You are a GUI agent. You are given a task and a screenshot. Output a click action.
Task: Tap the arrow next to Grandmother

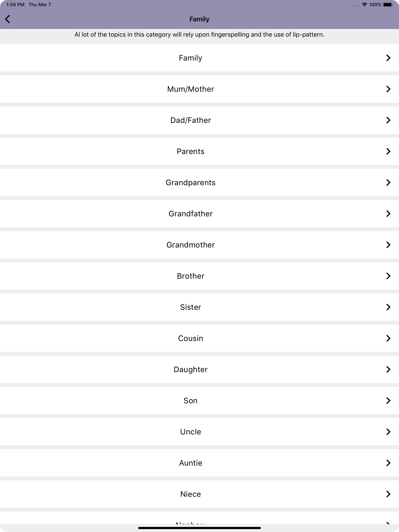(388, 245)
